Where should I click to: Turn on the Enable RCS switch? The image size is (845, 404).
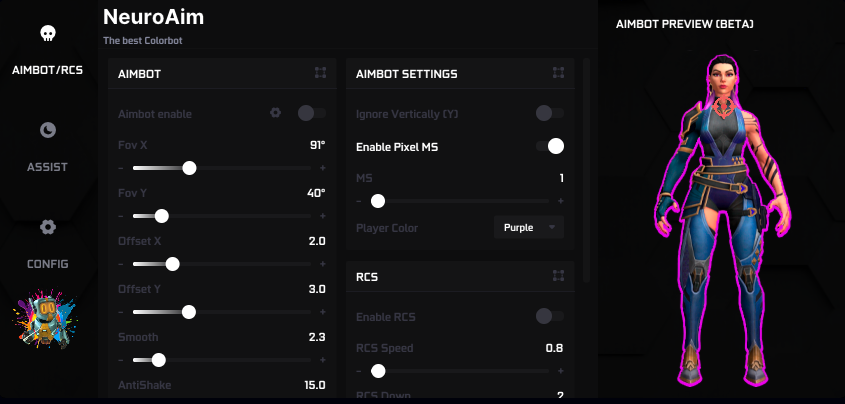pos(550,316)
